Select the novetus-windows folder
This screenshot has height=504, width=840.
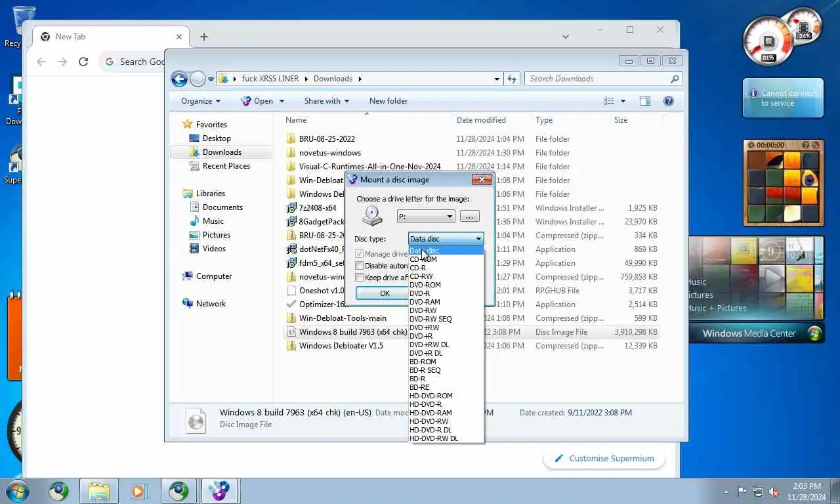(330, 153)
